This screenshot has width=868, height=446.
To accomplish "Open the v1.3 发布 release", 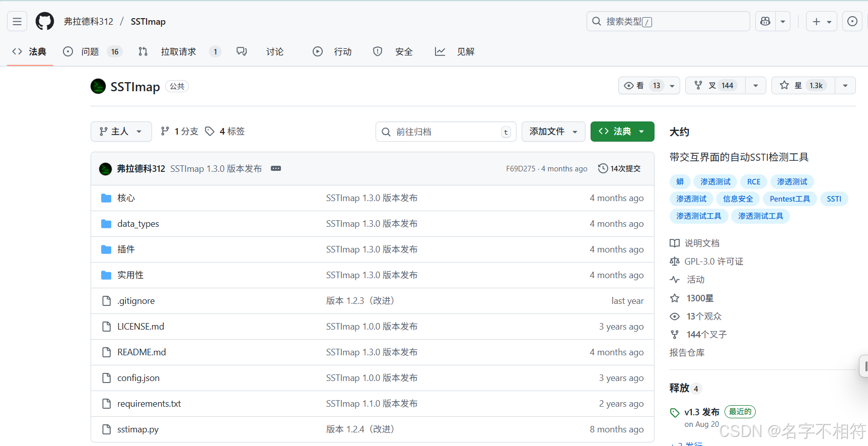I will 702,412.
